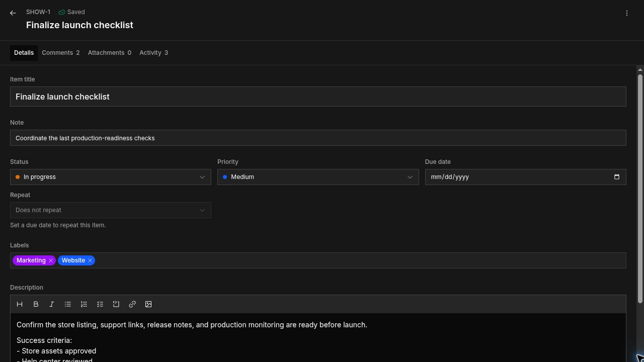Click the 'Success criteria:' line in description
This screenshot has height=362, width=644.
click(44, 340)
